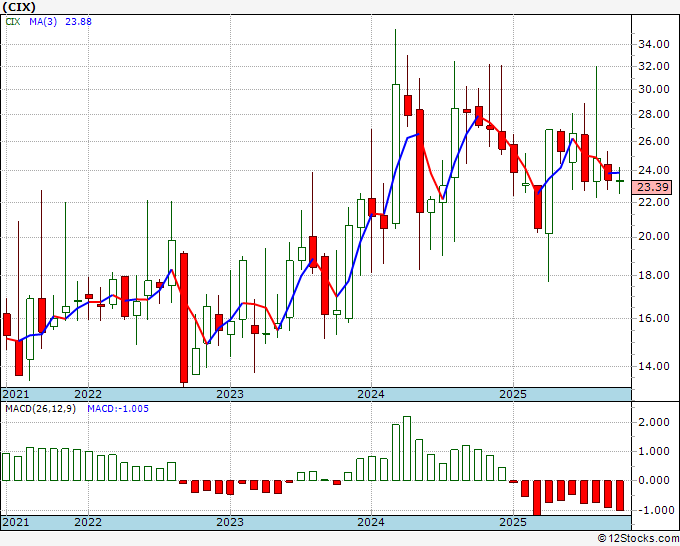
Task: Click the 26.00 price axis label
Action: [x=654, y=141]
